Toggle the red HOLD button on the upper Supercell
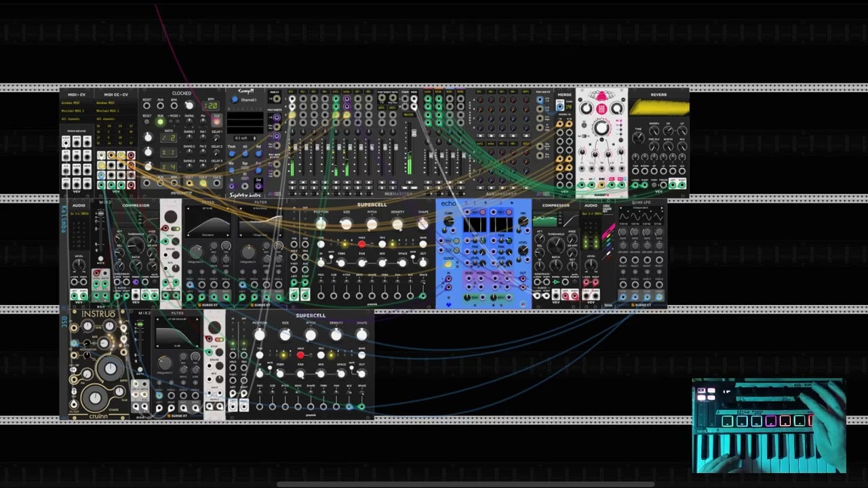 [361, 244]
